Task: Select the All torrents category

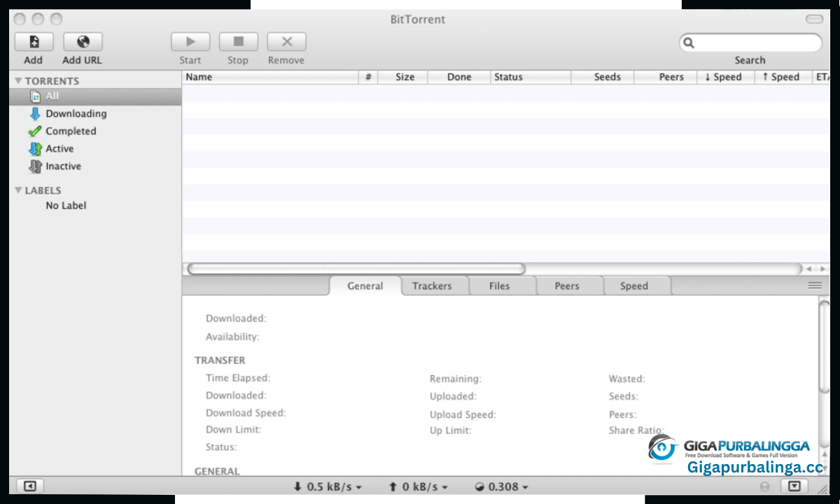Action: (95, 97)
